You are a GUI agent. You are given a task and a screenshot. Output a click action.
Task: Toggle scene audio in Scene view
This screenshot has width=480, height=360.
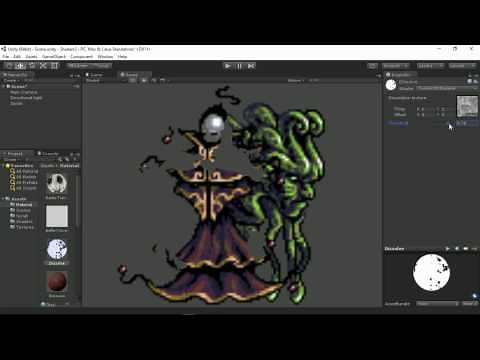[x=153, y=81]
